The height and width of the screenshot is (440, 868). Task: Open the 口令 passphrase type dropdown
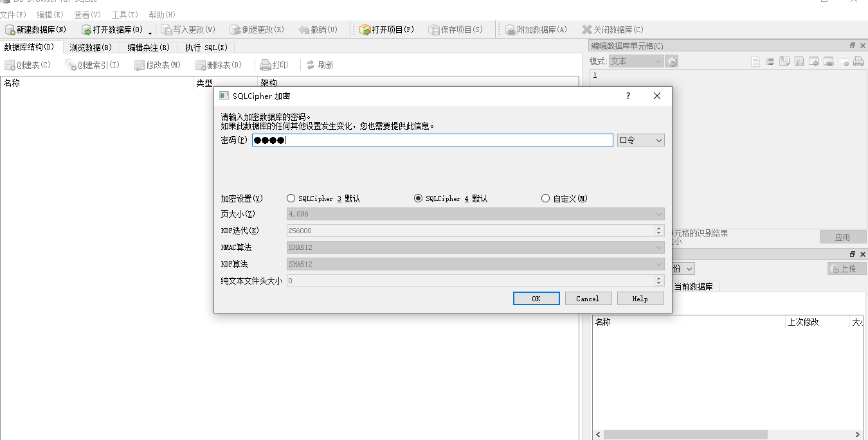(x=640, y=140)
